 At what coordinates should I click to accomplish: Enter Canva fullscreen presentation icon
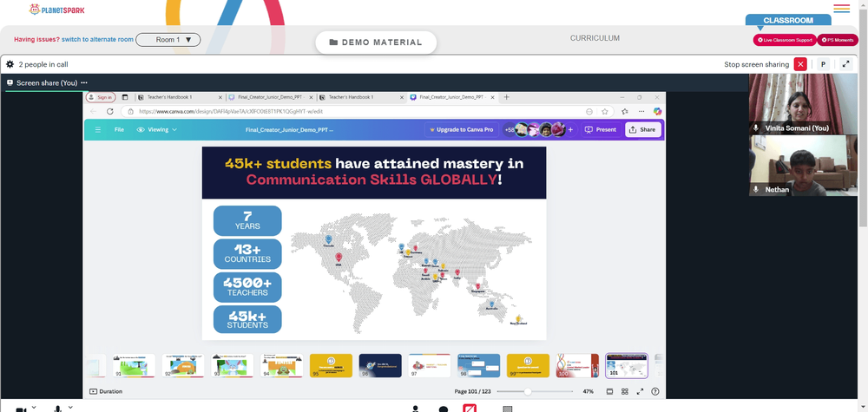pos(640,391)
